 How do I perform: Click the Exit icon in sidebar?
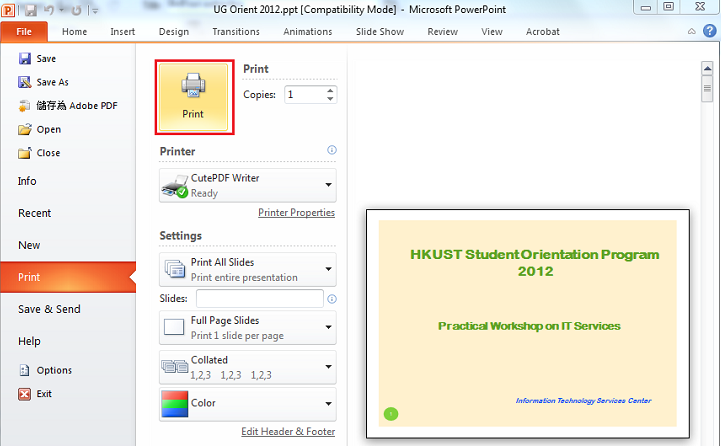point(26,394)
